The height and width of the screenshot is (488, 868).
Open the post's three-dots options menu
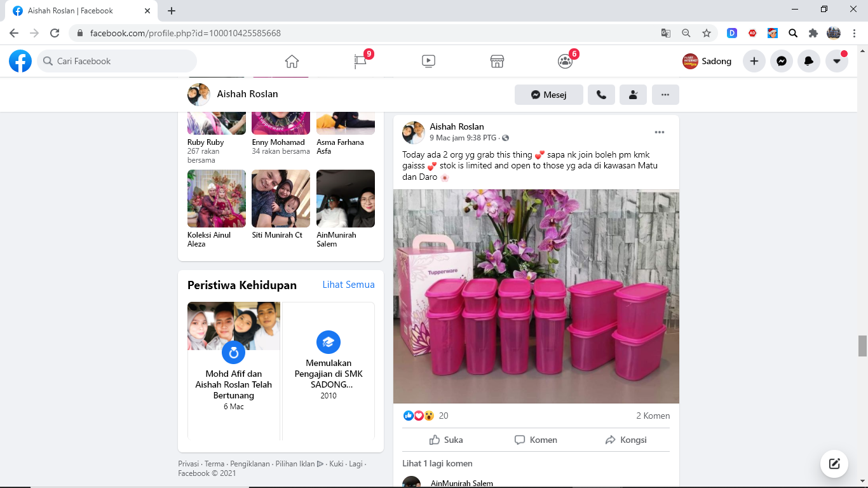coord(660,132)
